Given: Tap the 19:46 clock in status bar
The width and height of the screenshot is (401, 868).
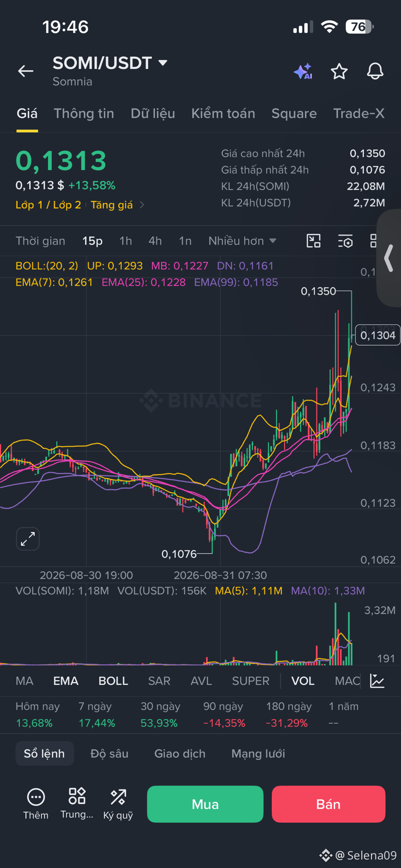Looking at the screenshot, I should click(65, 27).
